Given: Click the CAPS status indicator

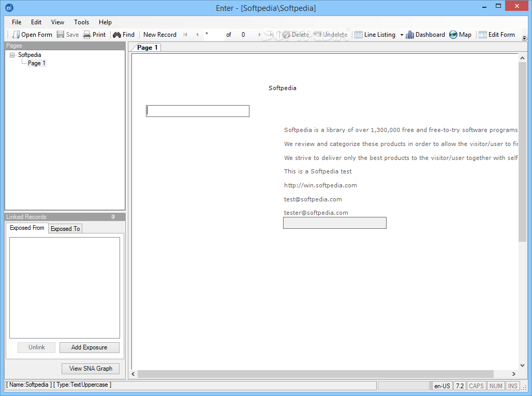Looking at the screenshot, I should pyautogui.click(x=476, y=386).
